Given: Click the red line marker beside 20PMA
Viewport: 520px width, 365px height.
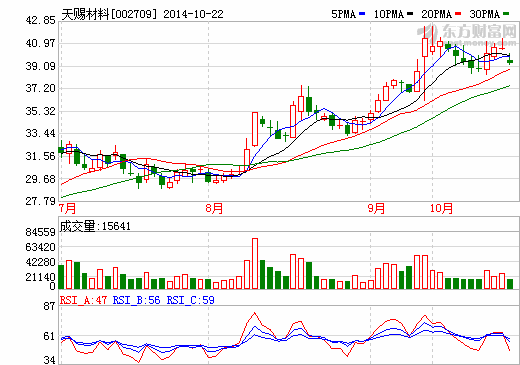Looking at the screenshot, I should 458,14.
